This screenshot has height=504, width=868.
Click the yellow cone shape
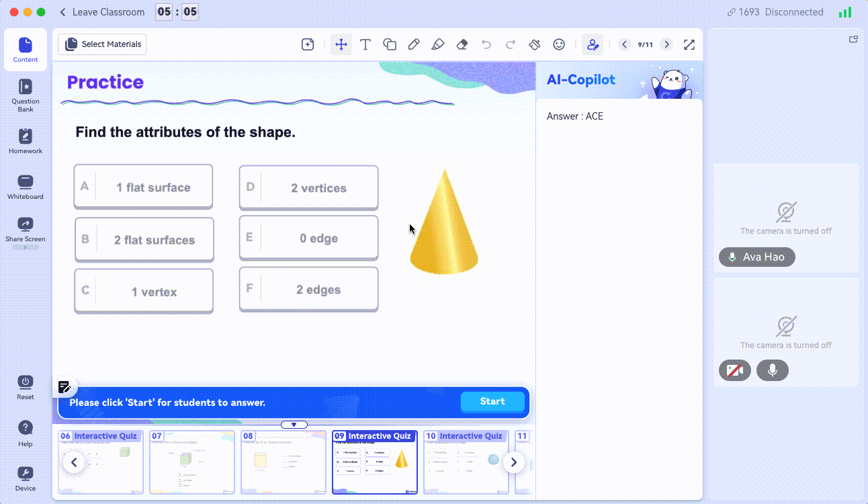click(444, 222)
